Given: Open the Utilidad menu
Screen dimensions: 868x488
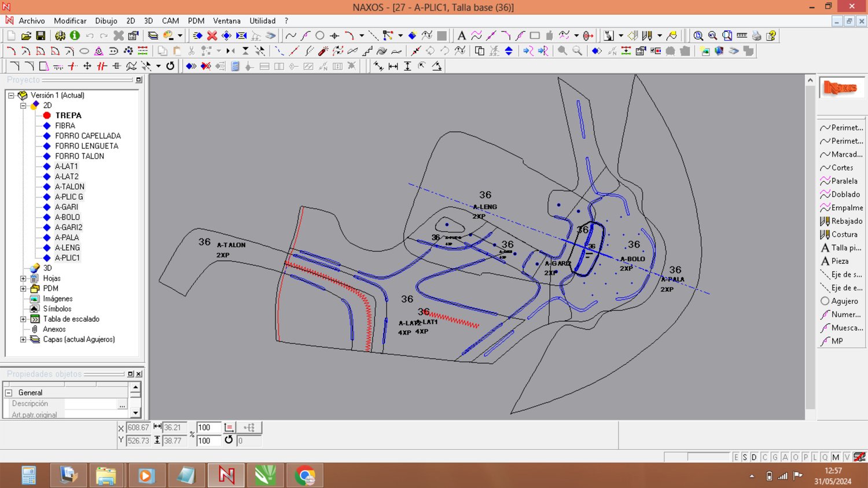Looking at the screenshot, I should pyautogui.click(x=262, y=21).
